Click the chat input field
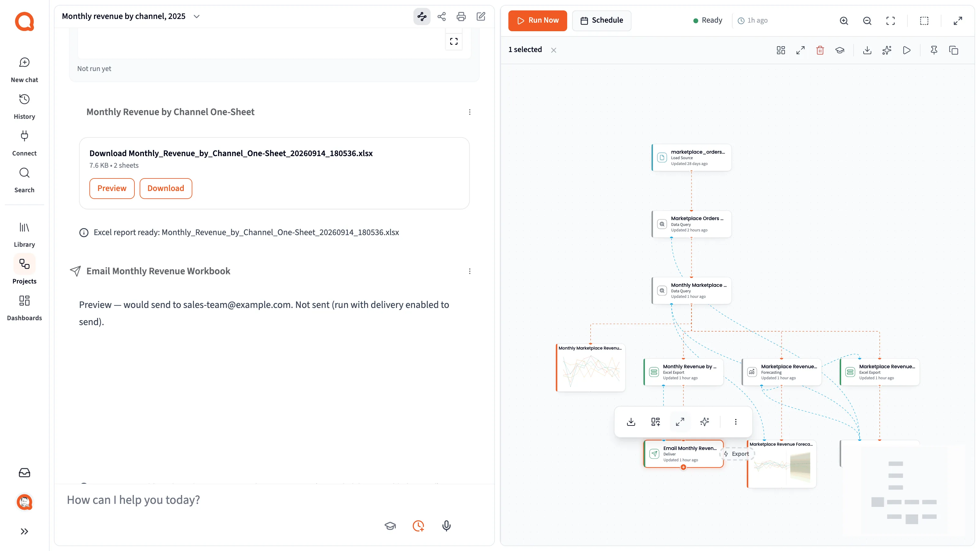This screenshot has width=980, height=551. (274, 500)
